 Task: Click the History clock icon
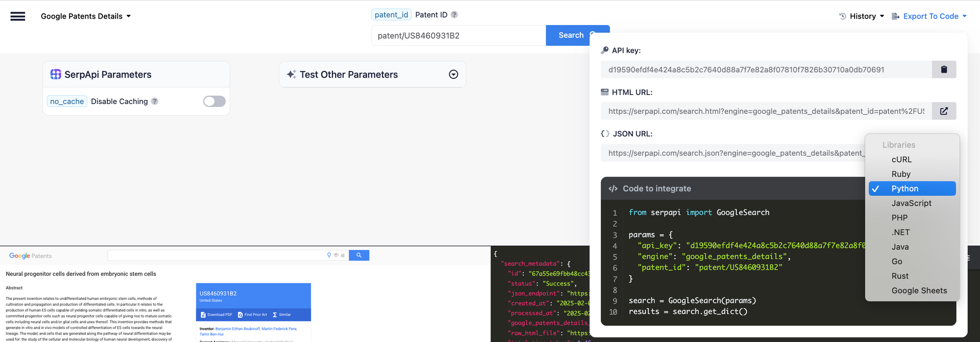[843, 16]
